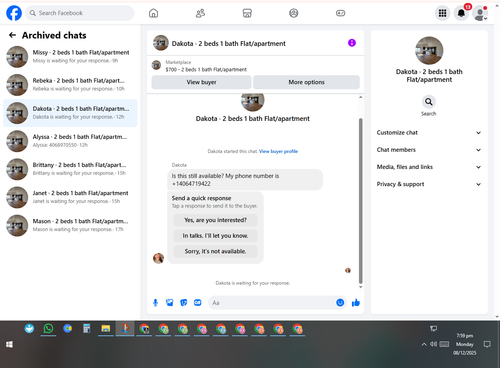Send quick reply "Yes, are you interested?"
The image size is (500, 368).
[x=215, y=220]
